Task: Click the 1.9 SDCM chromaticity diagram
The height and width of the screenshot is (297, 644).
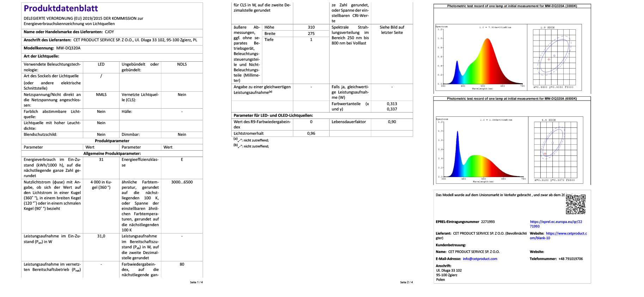Action: click(x=554, y=58)
